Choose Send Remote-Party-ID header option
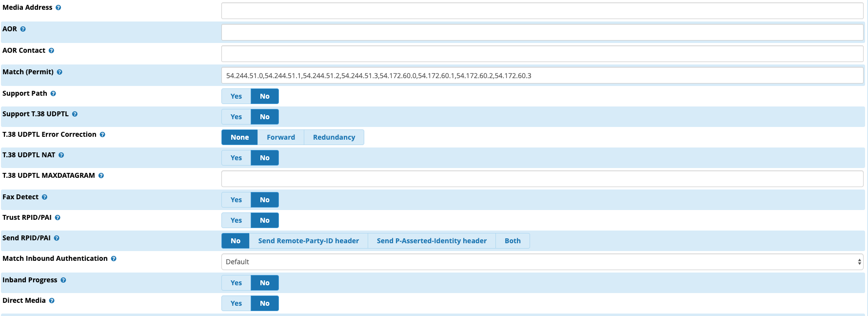The height and width of the screenshot is (316, 868). tap(309, 241)
